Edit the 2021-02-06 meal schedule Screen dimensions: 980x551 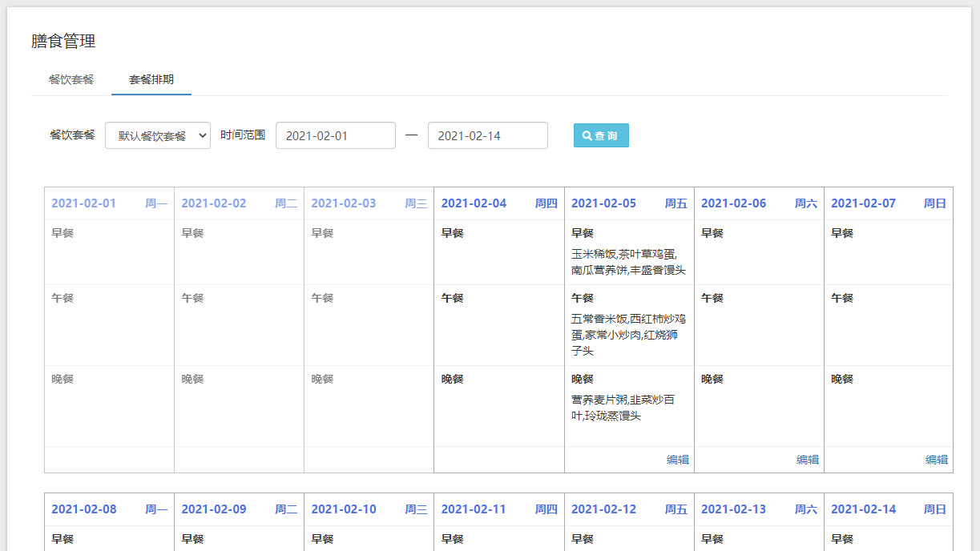pos(807,460)
